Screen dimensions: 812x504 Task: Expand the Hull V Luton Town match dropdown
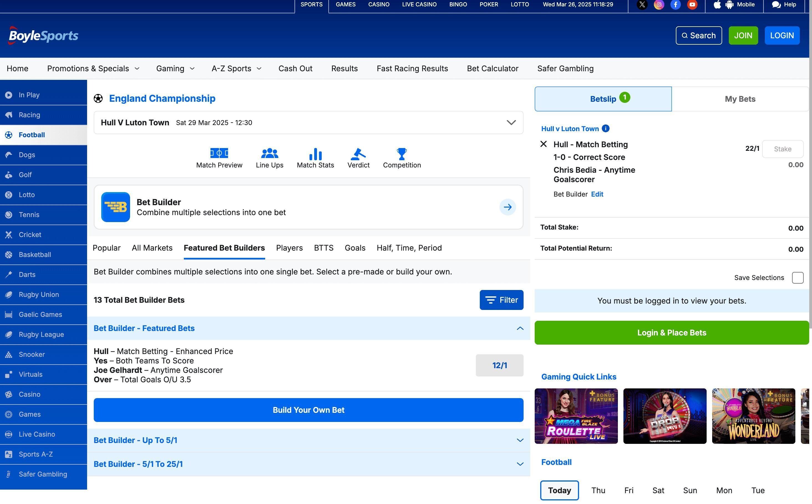(x=308, y=123)
